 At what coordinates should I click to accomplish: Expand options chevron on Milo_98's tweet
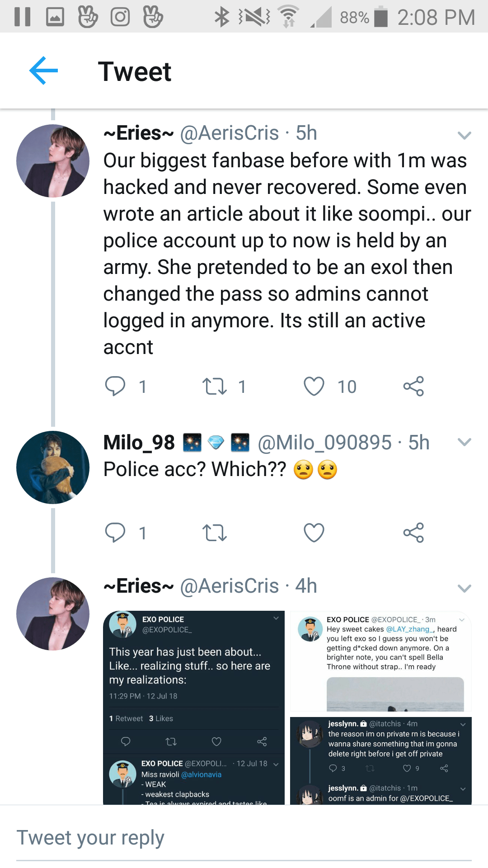pos(464,442)
